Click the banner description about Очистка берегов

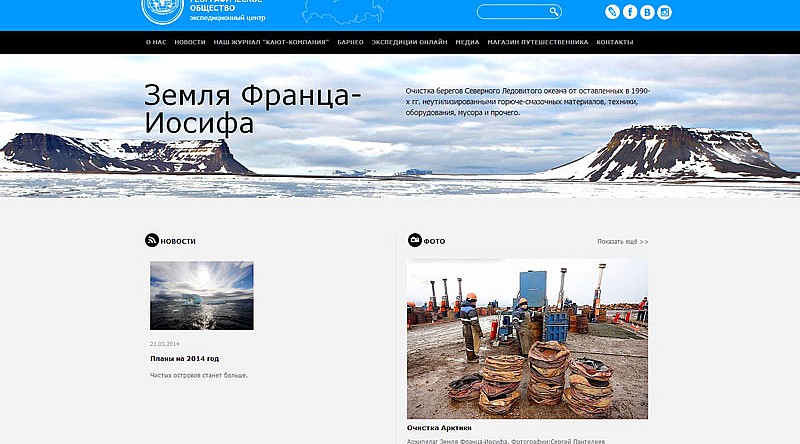tap(528, 102)
